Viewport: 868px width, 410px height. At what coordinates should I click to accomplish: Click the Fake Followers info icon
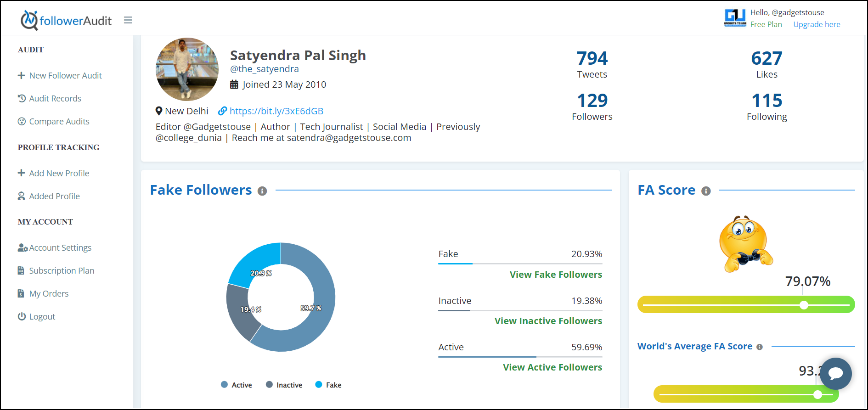pos(262,191)
